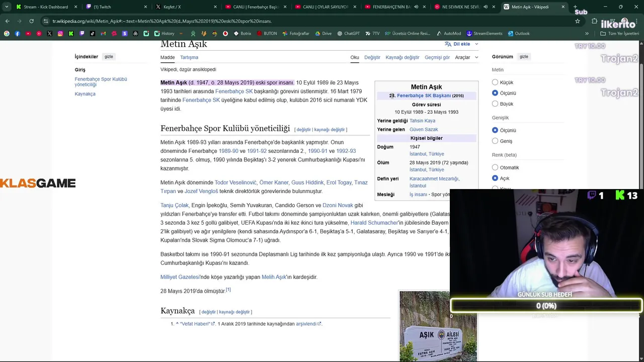This screenshot has height=362, width=644.
Task: Select Ölçünlü under Genişlik
Action: pyautogui.click(x=495, y=130)
